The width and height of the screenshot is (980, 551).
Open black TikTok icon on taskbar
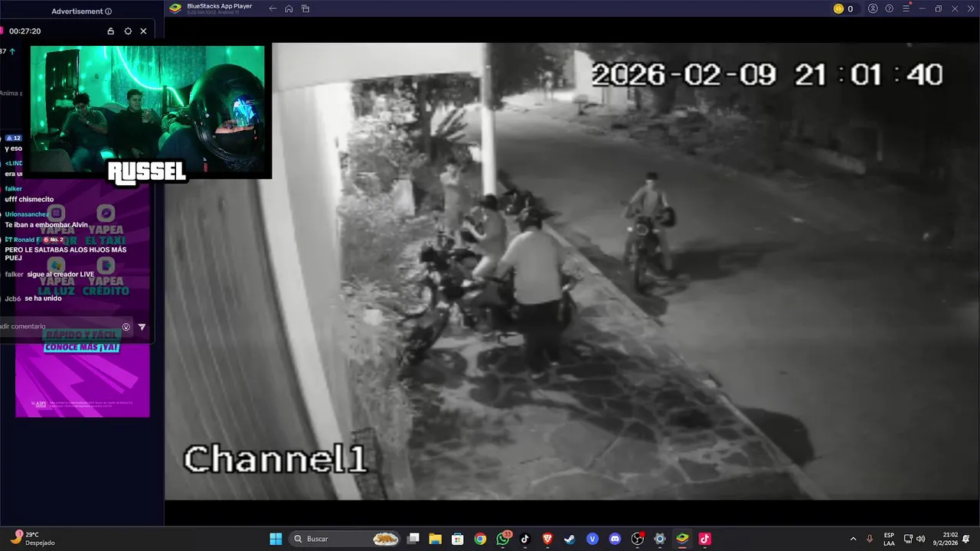[x=525, y=539]
